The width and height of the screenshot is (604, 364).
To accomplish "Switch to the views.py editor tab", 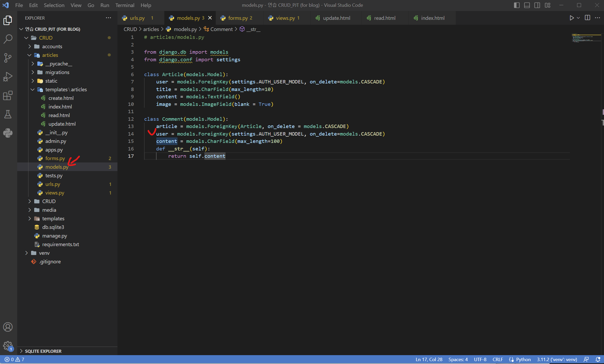I will [x=285, y=18].
